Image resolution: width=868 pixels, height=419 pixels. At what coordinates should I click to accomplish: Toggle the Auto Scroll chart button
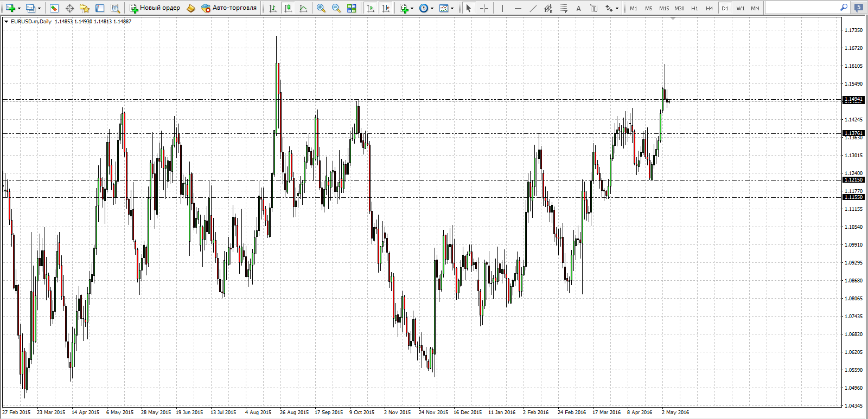click(371, 8)
